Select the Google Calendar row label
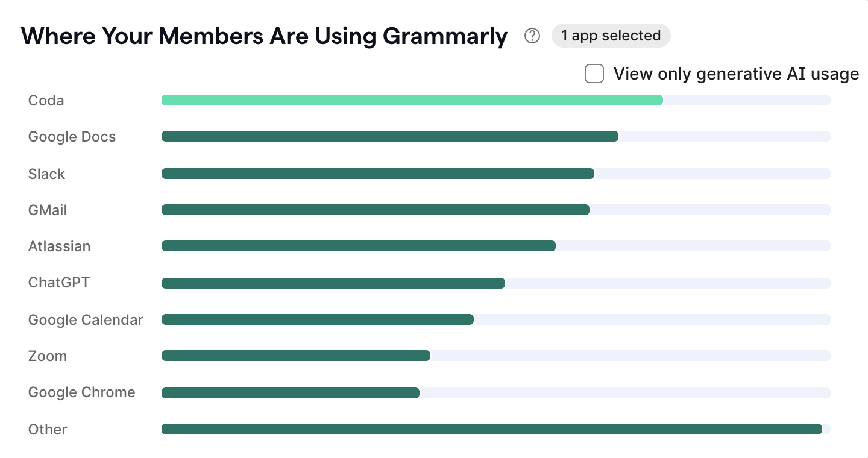This screenshot has height=458, width=868. (85, 319)
